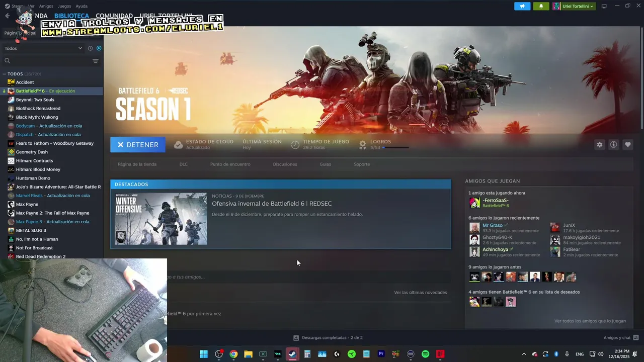Click the Amigos y chat label
Image resolution: width=644 pixels, height=362 pixels.
tap(617, 338)
